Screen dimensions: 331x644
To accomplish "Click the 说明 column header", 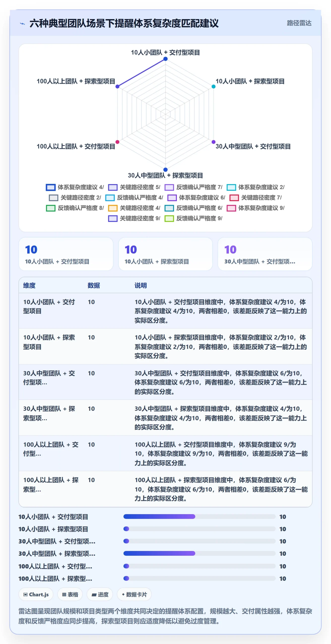I will pos(141,285).
